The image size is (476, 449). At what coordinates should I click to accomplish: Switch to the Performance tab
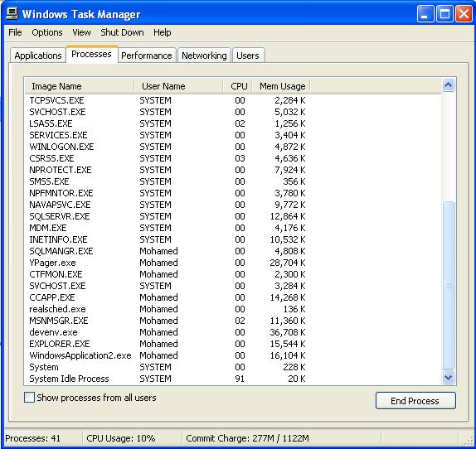point(147,56)
